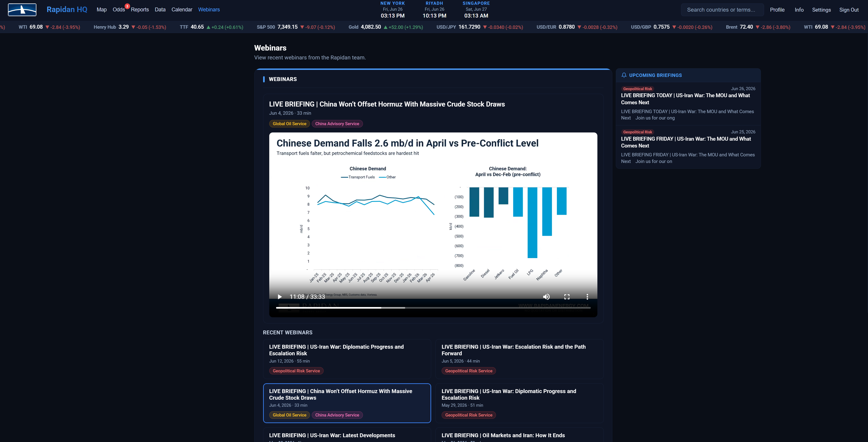Open the Odds notification badge
The width and height of the screenshot is (868, 442).
point(127,6)
